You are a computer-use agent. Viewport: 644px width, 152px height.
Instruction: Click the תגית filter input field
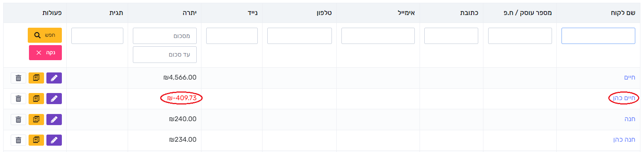pyautogui.click(x=97, y=36)
